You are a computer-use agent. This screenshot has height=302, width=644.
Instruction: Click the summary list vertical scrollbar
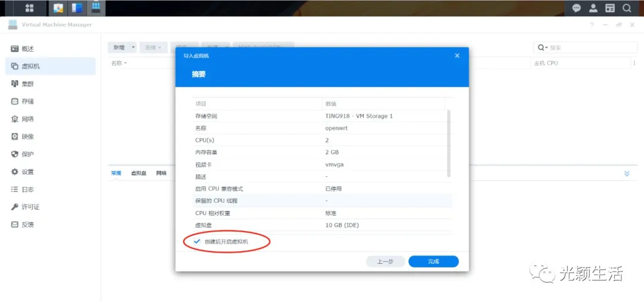[x=449, y=143]
